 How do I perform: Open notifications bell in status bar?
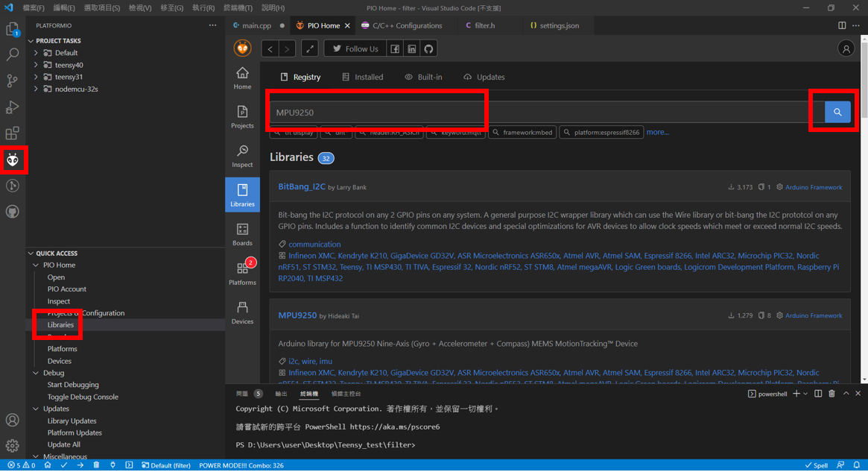tap(856, 465)
